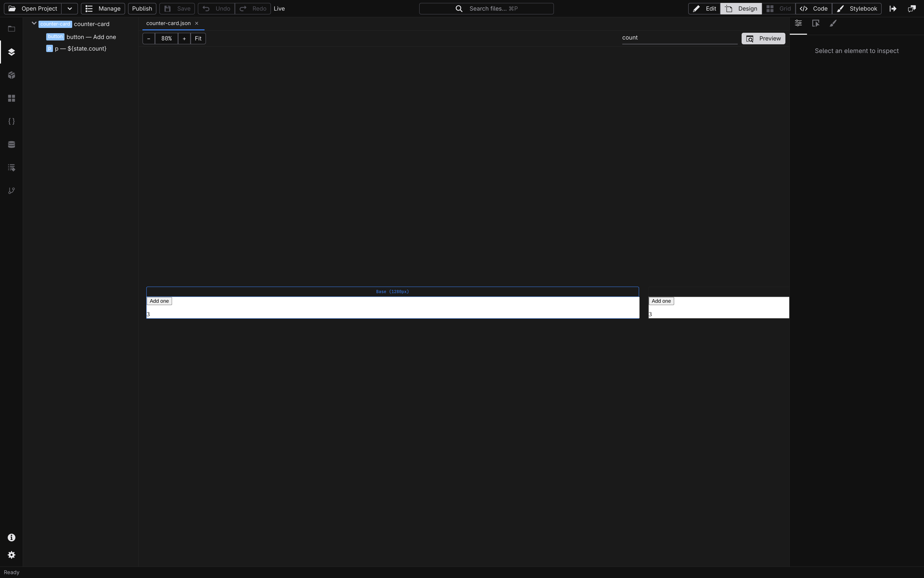Select the counter-card.json file tab
The width and height of the screenshot is (924, 578).
point(168,23)
